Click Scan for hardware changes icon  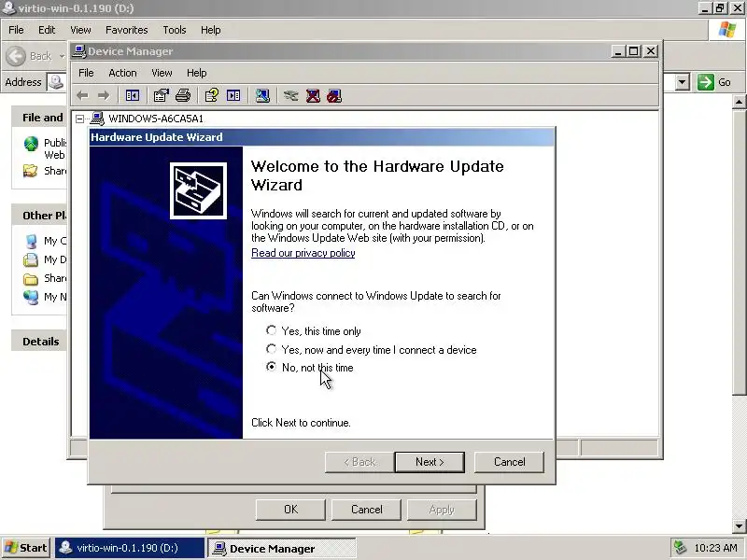(x=262, y=96)
